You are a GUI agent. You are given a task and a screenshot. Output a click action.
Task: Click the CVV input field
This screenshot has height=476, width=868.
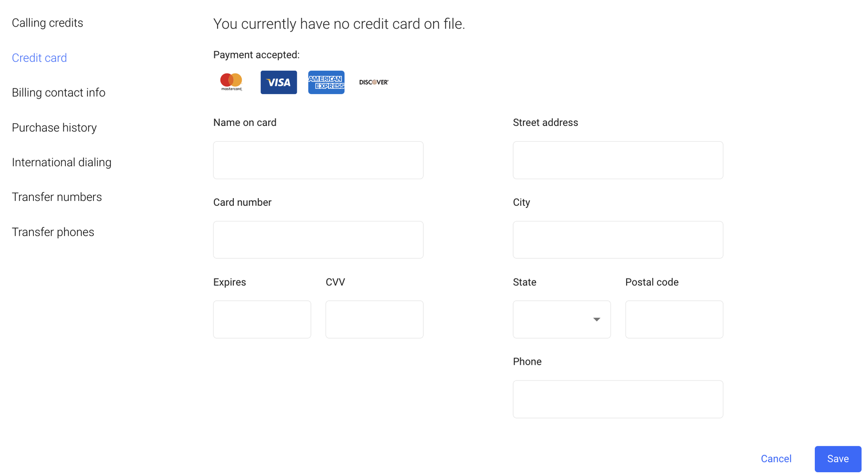(374, 320)
